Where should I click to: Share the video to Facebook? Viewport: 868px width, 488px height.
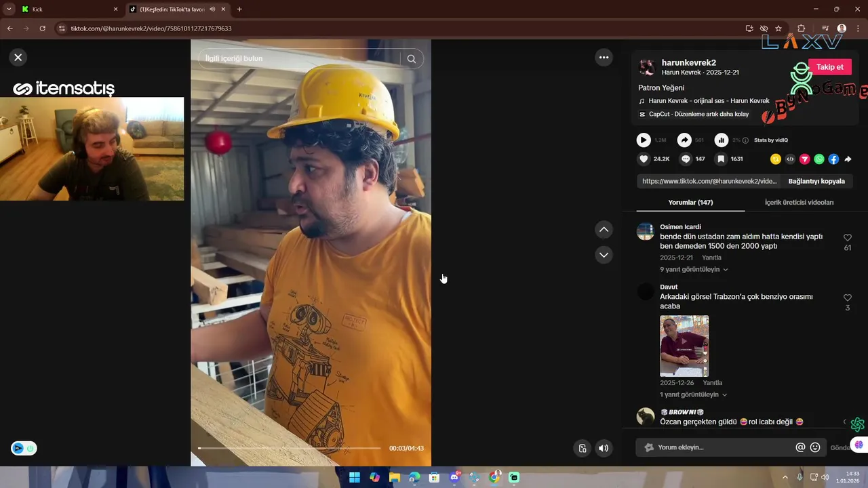pyautogui.click(x=833, y=159)
